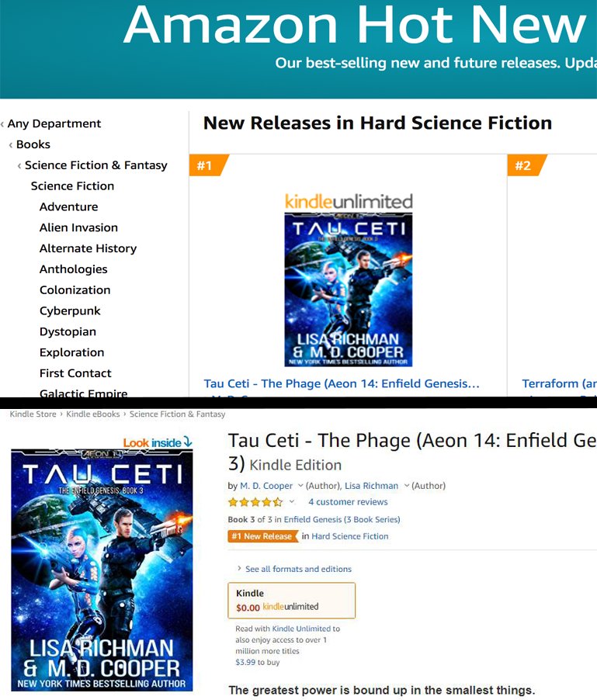Viewport: 597px width, 700px height.
Task: Click the #1 New Release badge
Action: click(262, 536)
